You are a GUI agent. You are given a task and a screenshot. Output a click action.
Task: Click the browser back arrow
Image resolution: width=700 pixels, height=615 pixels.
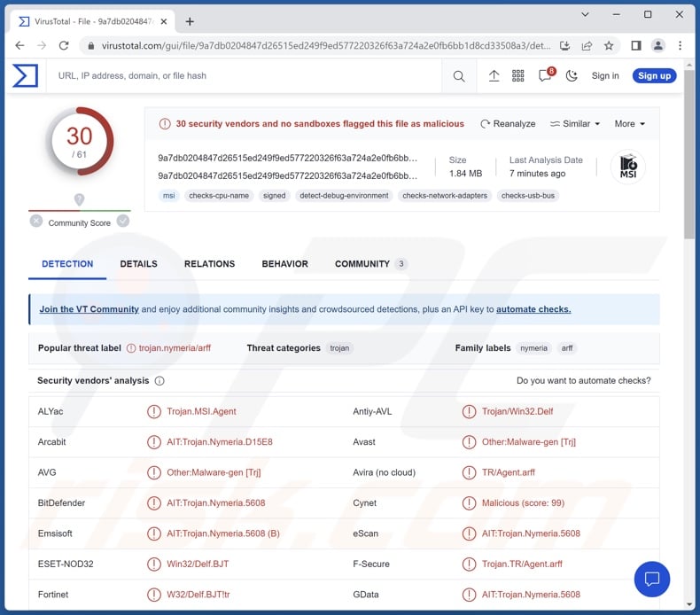pyautogui.click(x=19, y=45)
